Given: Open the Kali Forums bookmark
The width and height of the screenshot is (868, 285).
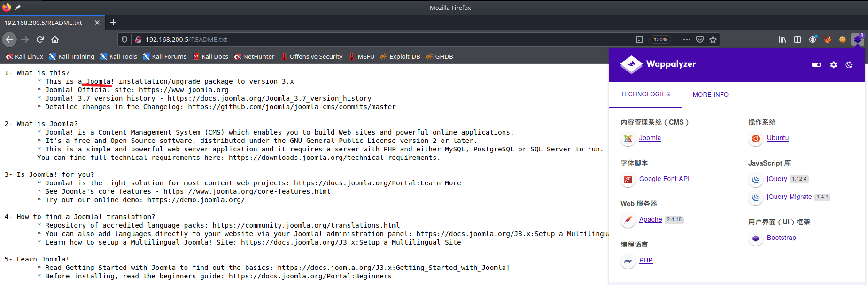Looking at the screenshot, I should (165, 56).
